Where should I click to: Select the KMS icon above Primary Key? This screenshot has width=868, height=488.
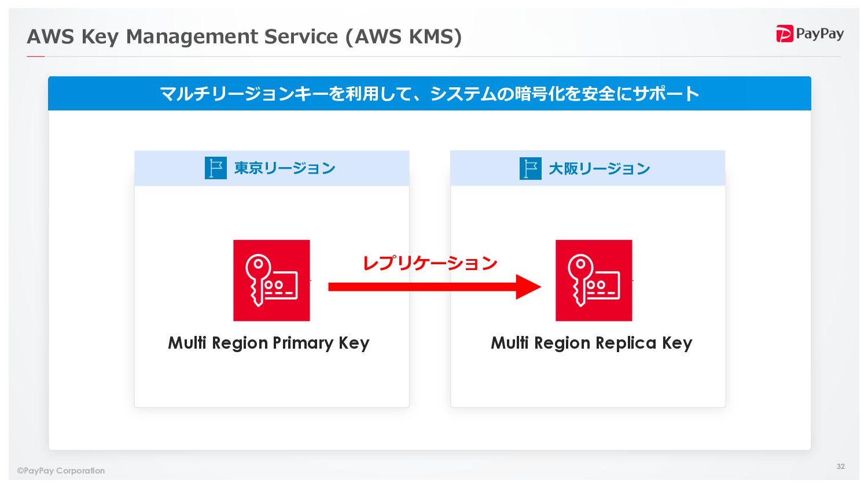271,280
